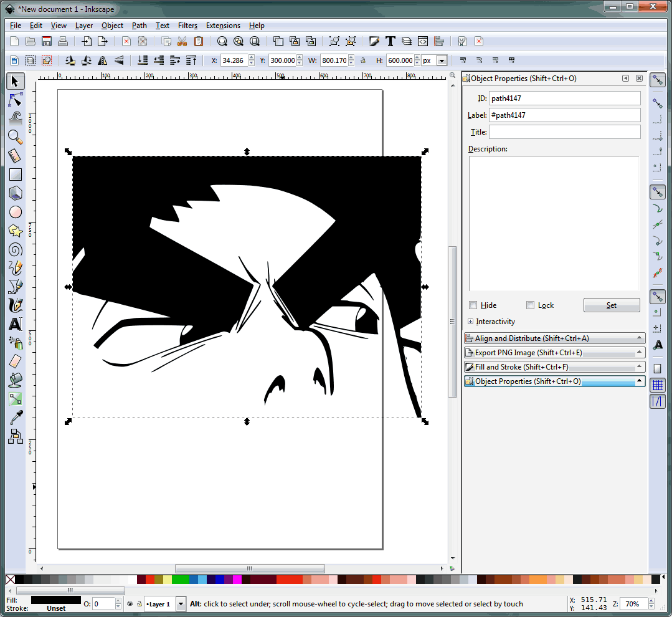Expand Fill and Stroke panel
Image resolution: width=672 pixels, height=617 pixels.
pos(554,367)
